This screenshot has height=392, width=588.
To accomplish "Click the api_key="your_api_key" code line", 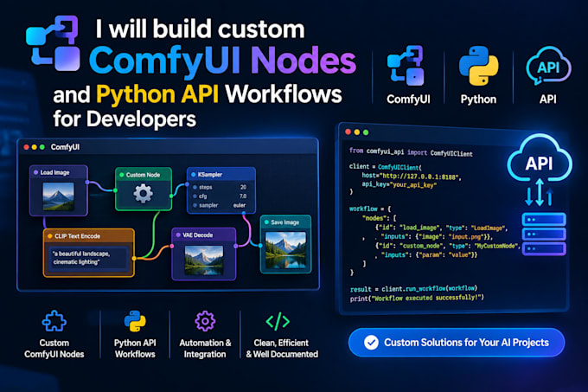I will [399, 184].
